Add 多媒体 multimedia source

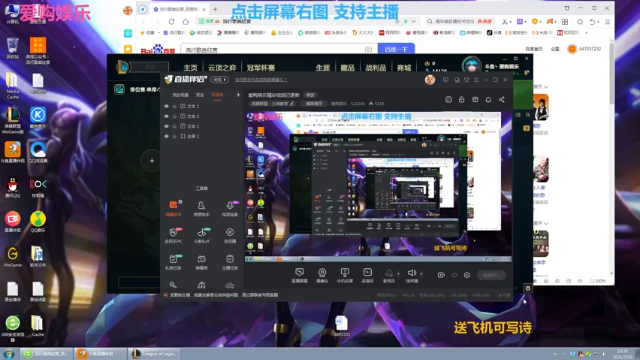pyautogui.click(x=367, y=276)
